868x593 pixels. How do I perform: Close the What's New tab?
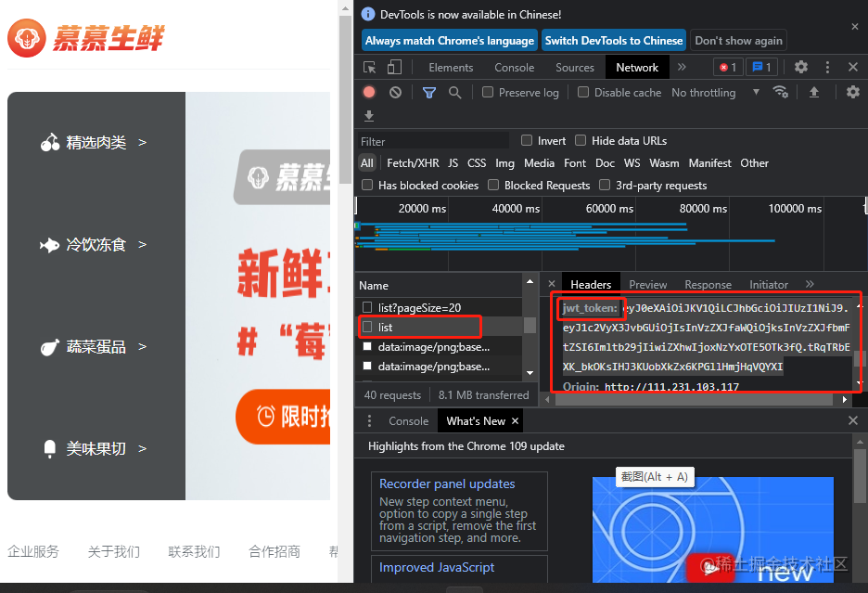[515, 421]
